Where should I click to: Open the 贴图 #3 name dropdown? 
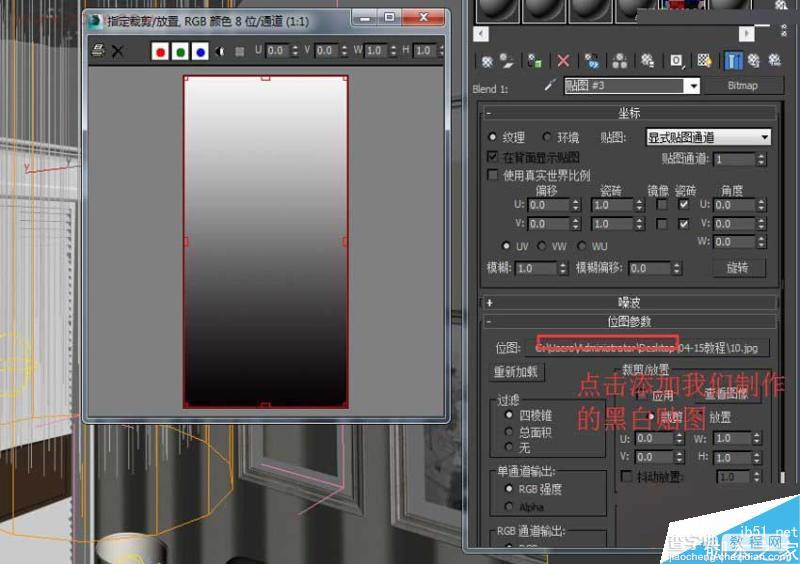click(x=693, y=86)
